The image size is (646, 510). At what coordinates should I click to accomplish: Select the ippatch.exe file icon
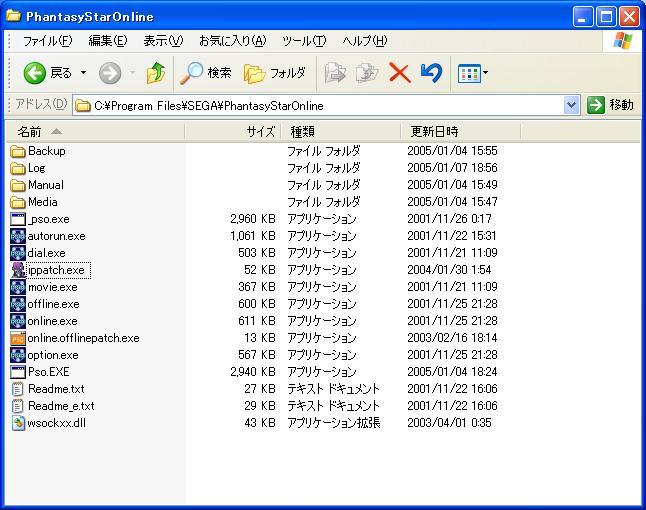click(18, 270)
